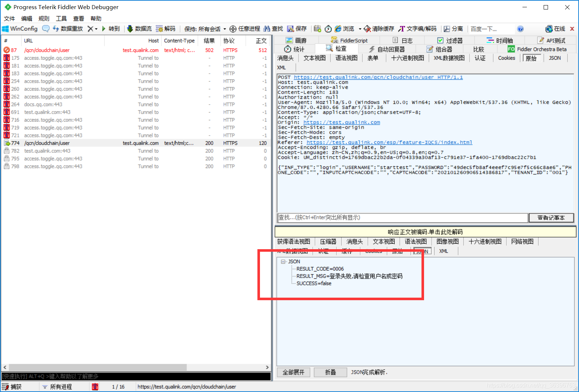The height and width of the screenshot is (392, 579).
Task: Open the 文件 menu
Action: coord(9,19)
